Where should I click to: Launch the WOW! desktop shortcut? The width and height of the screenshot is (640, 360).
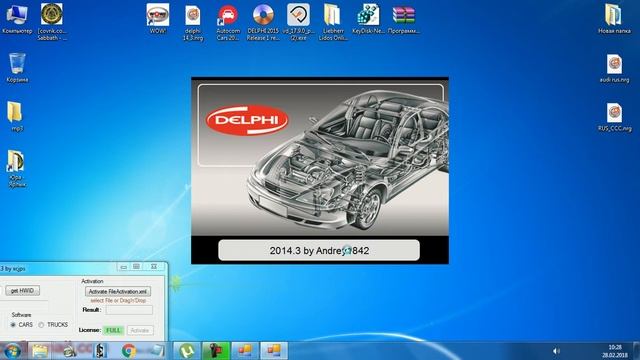[158, 19]
